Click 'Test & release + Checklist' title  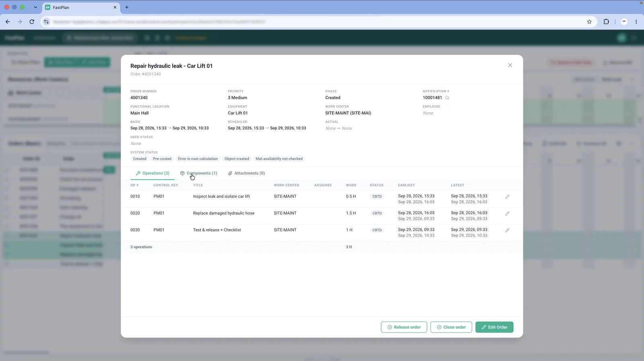coord(217,230)
